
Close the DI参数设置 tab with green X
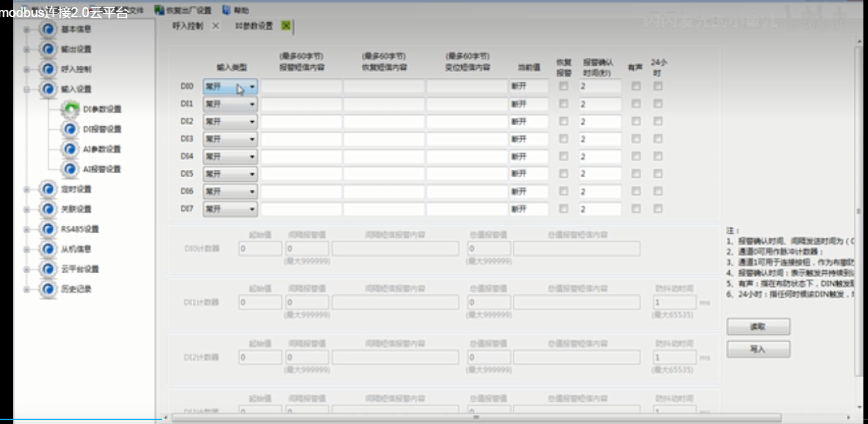pos(286,26)
